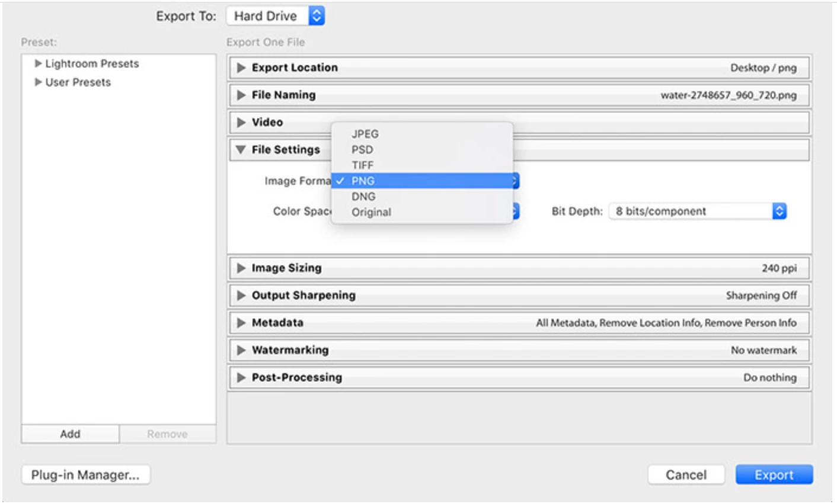Viewport: 837px width, 504px height.
Task: Click the 'Do nothing' post-processing summary
Action: [770, 378]
